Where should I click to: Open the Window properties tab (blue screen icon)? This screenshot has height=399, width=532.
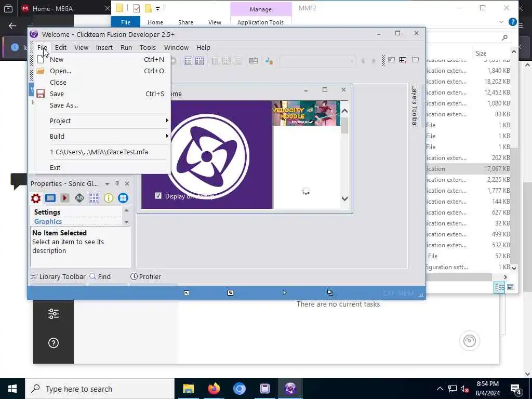[x=50, y=198]
